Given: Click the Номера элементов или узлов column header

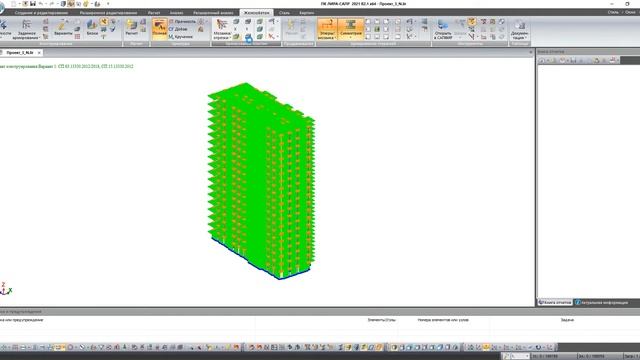Looking at the screenshot, I should [443, 320].
